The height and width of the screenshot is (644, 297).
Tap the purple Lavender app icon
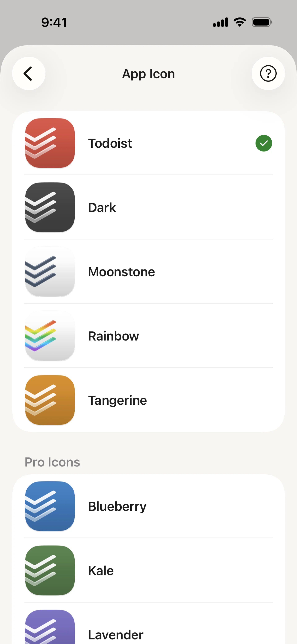50,627
